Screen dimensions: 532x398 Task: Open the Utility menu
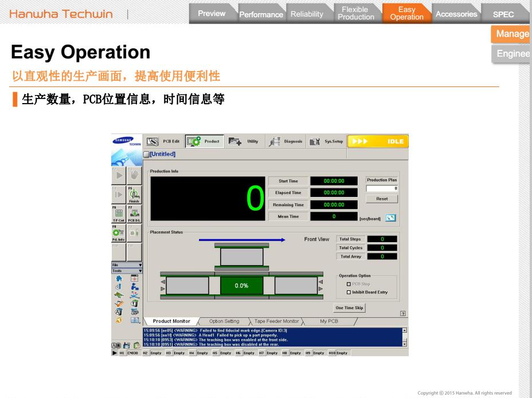pyautogui.click(x=244, y=141)
